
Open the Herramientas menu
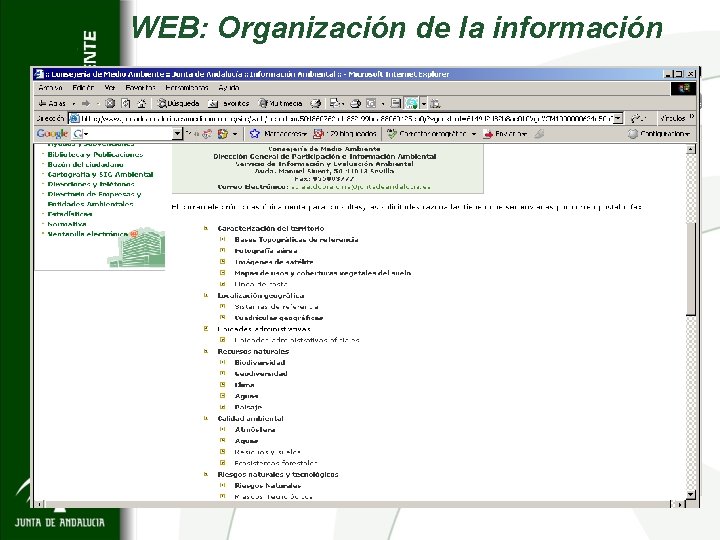pyautogui.click(x=186, y=88)
